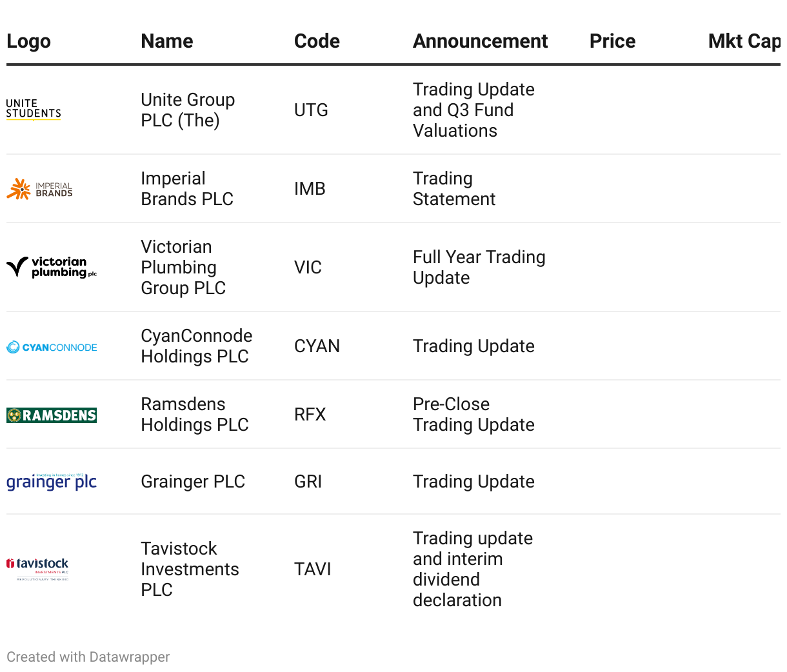
Task: Click the Grainger plc logo
Action: tap(52, 482)
